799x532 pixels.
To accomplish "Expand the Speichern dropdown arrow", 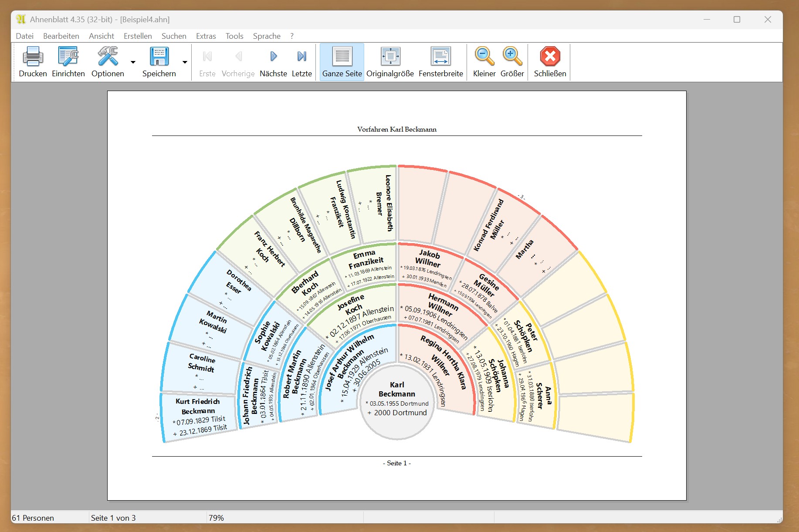I will pos(185,62).
